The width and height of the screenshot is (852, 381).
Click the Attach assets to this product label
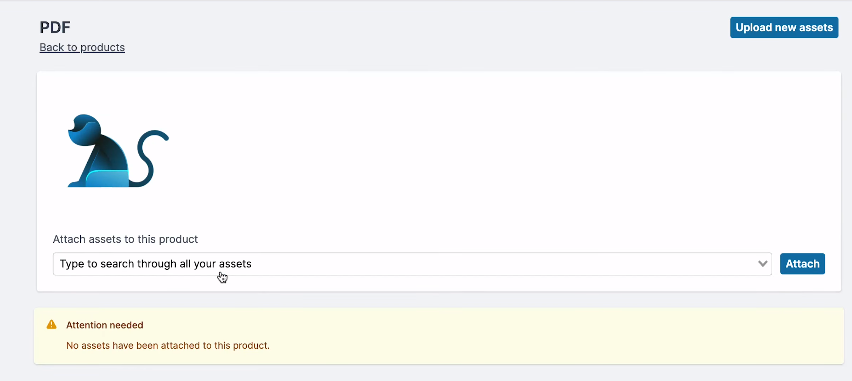point(126,239)
